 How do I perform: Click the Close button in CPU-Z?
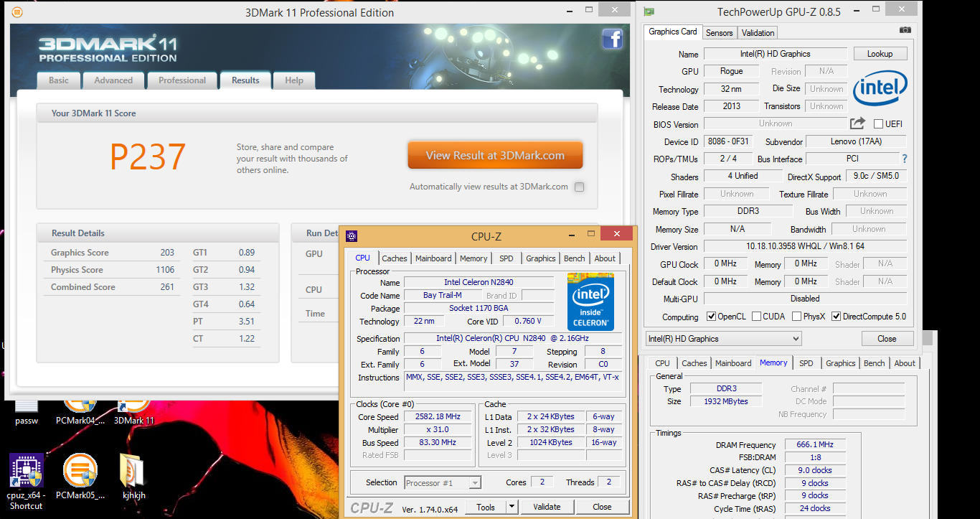pyautogui.click(x=602, y=507)
